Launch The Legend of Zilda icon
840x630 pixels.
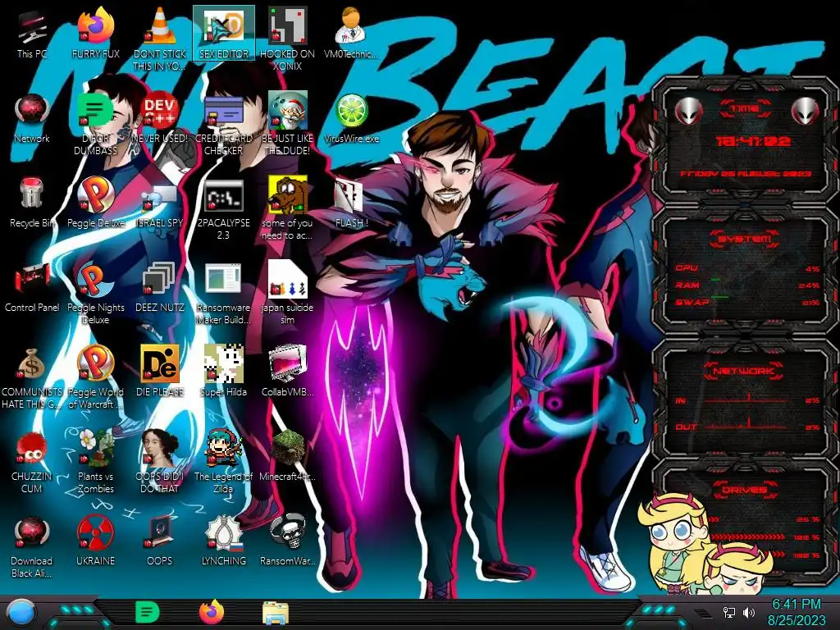pyautogui.click(x=223, y=462)
